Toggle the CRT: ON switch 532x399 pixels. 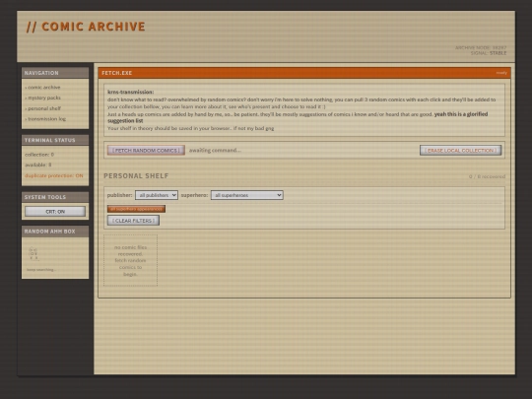tap(55, 212)
